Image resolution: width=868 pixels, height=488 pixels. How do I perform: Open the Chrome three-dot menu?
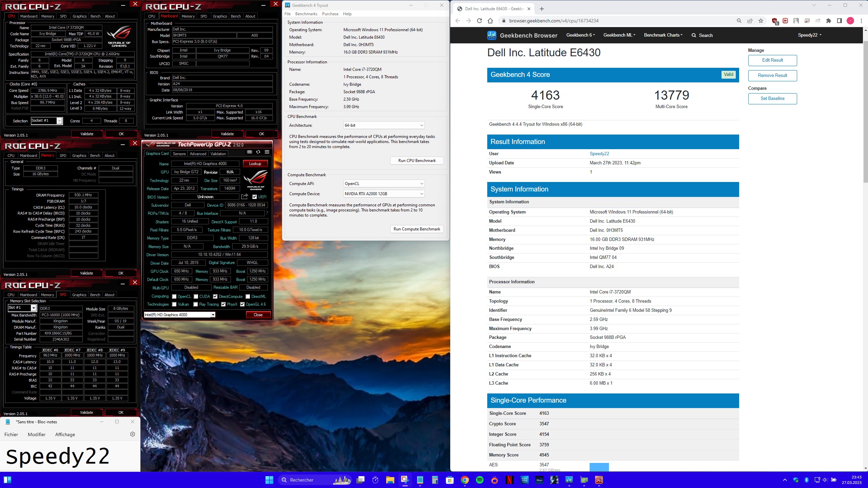pyautogui.click(x=861, y=21)
